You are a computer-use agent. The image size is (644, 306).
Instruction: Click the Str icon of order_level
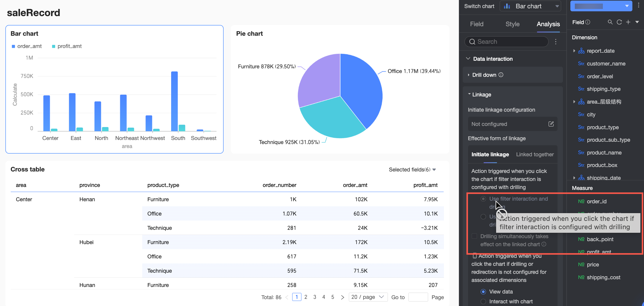pos(581,76)
